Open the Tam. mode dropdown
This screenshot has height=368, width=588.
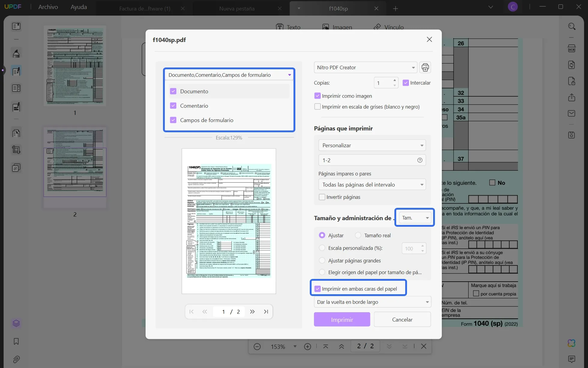[x=415, y=218]
